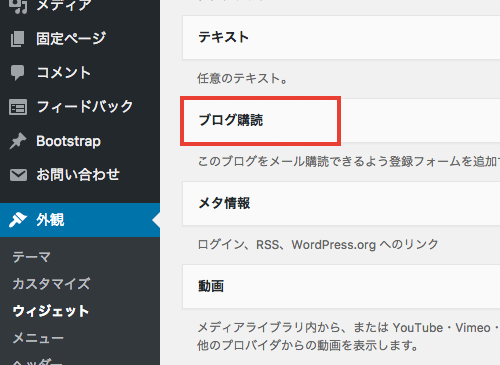Click the description mentioning YouTube・Vimeo
The height and width of the screenshot is (365, 500).
pyautogui.click(x=348, y=337)
